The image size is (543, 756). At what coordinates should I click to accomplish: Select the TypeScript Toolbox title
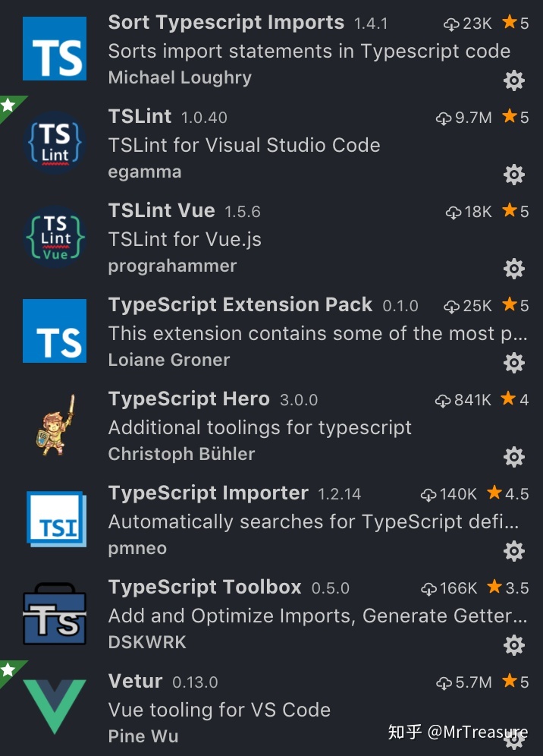click(x=205, y=587)
